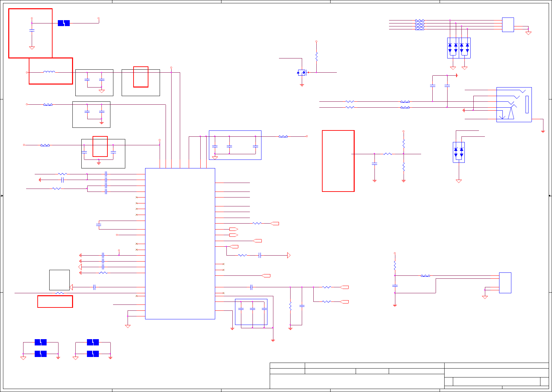Select the red rectangle between the two capacitors

(100, 146)
